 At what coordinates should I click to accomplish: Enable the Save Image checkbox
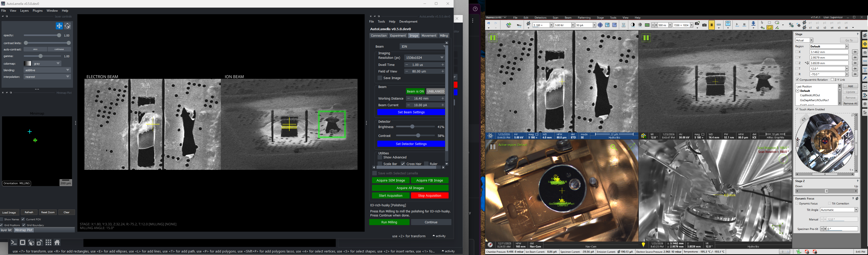coord(380,78)
